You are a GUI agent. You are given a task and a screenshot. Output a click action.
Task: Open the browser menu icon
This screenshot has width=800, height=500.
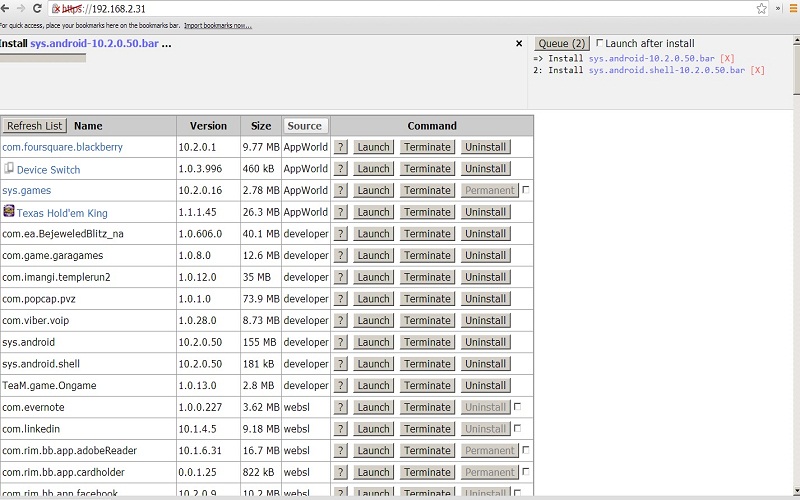click(x=793, y=9)
